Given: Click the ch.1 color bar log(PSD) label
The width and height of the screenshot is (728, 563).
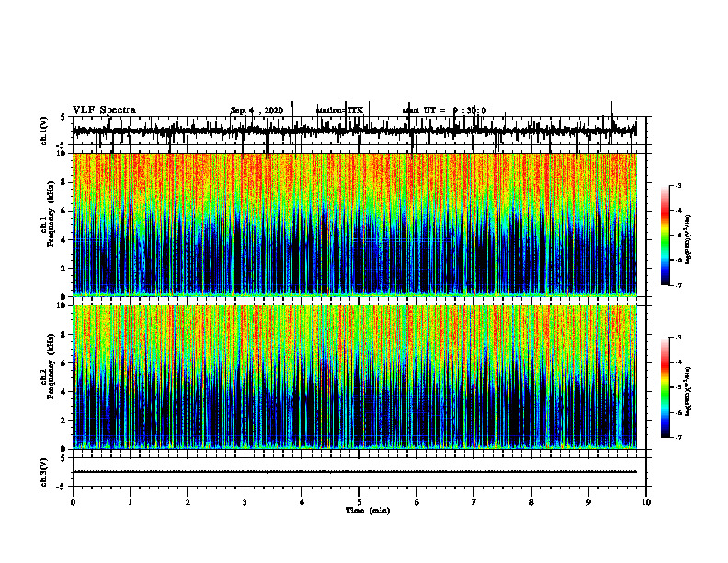Looking at the screenshot, I should 688,240.
